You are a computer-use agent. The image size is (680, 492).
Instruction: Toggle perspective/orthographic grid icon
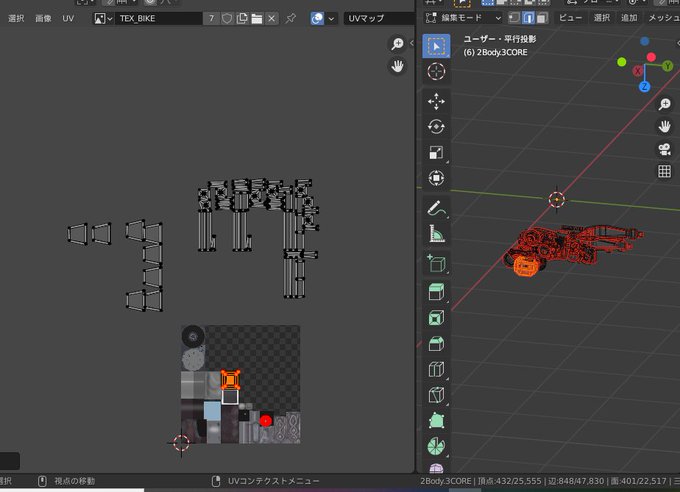(664, 171)
